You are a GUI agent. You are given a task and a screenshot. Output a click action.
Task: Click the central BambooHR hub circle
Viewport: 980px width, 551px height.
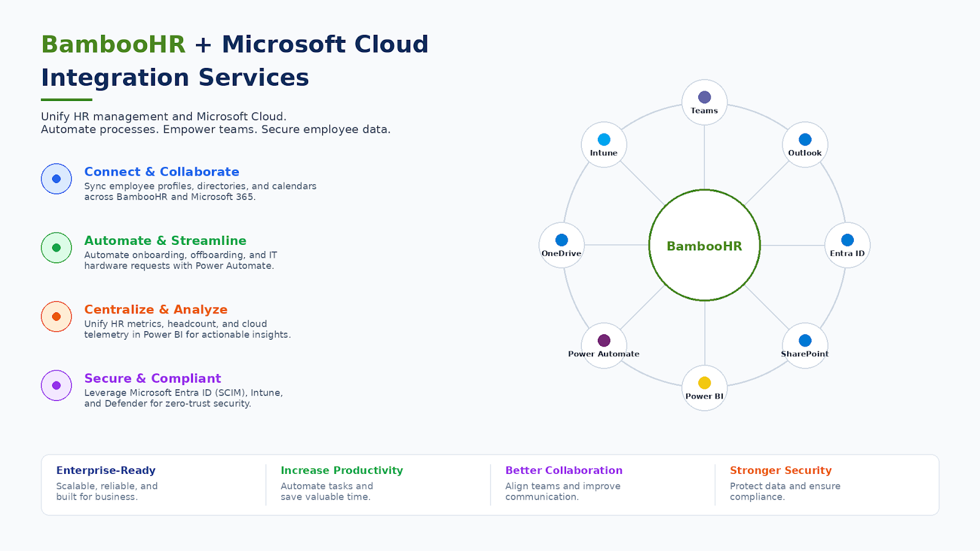(x=704, y=245)
